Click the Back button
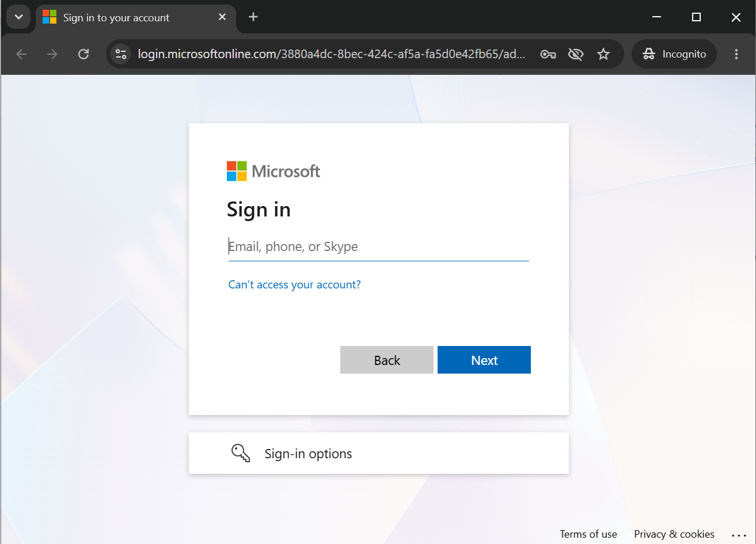This screenshot has width=756, height=544. coord(387,360)
